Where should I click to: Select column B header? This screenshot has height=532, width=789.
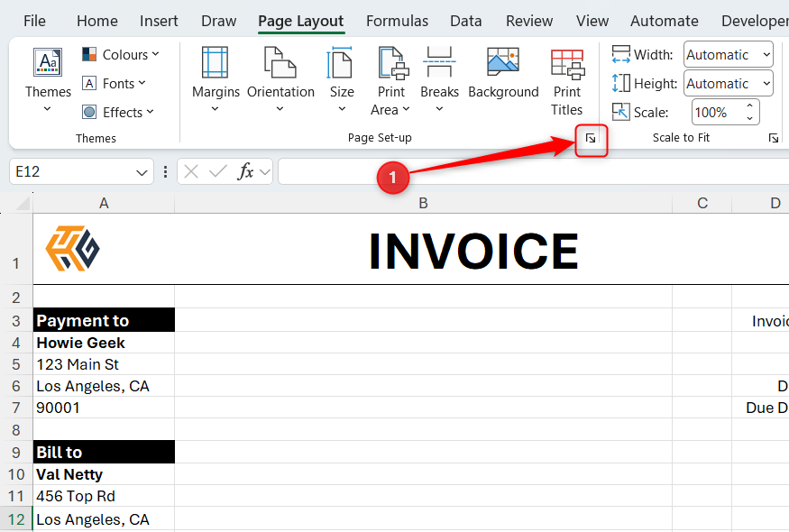click(423, 203)
